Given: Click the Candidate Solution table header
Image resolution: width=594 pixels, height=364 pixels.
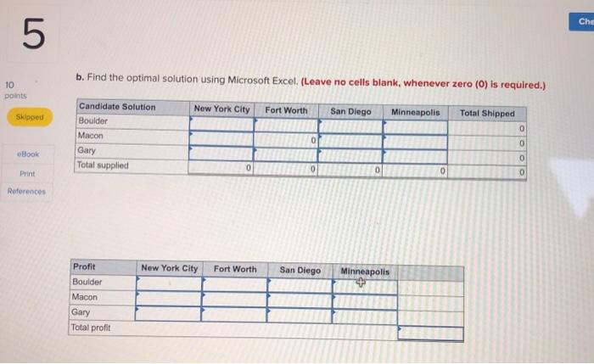Looking at the screenshot, I should tap(132, 107).
